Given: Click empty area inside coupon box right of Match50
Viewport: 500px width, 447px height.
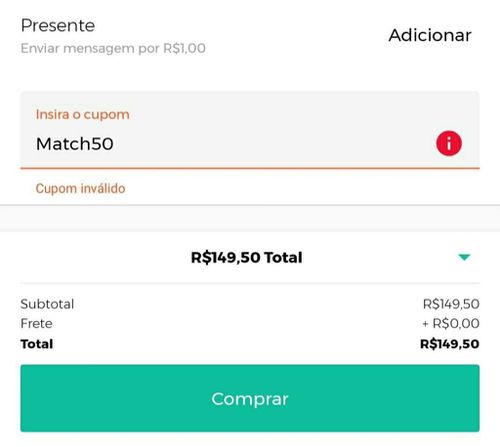Looking at the screenshot, I should point(273,144).
